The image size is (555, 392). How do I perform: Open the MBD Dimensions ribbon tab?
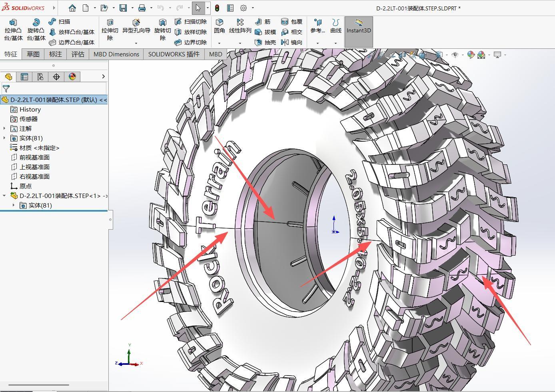coord(116,54)
